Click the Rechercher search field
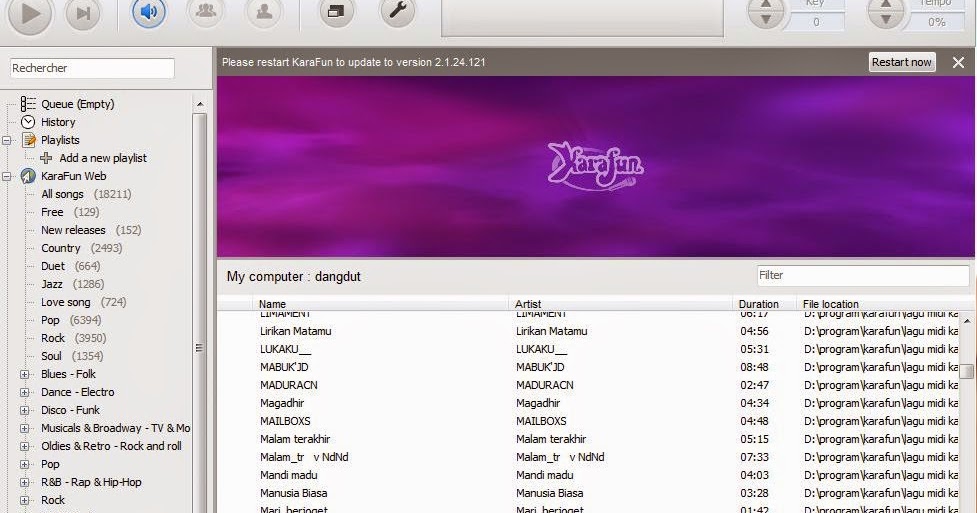977x513 pixels. [92, 68]
